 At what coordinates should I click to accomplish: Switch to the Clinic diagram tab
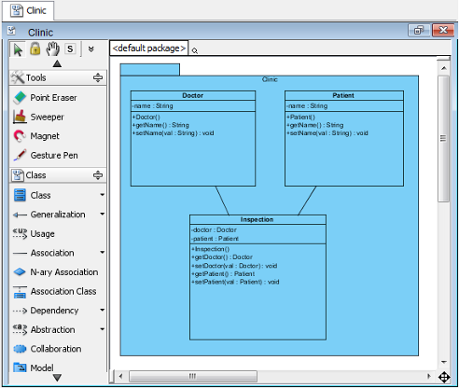[28, 10]
